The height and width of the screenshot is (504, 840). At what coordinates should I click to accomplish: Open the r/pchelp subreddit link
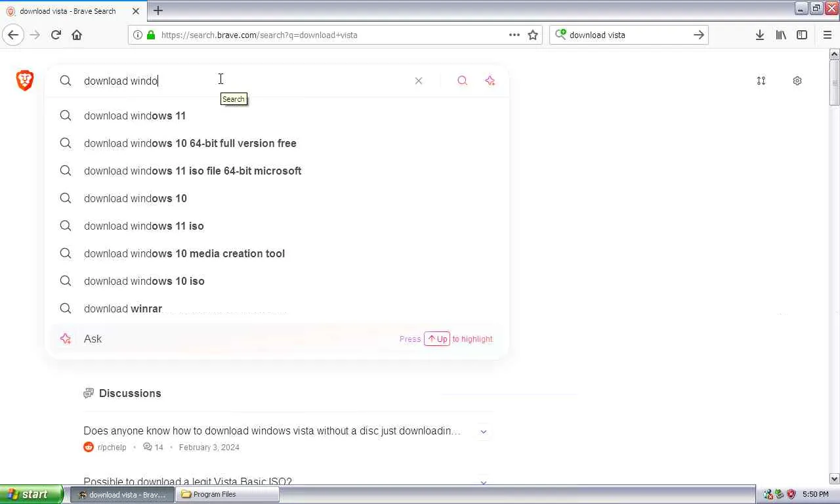[x=112, y=447]
